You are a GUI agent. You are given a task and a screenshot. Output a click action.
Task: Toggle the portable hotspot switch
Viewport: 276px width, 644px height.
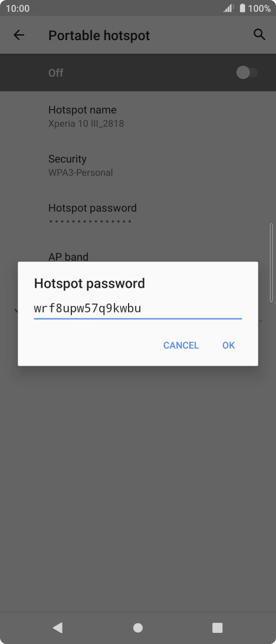point(247,73)
